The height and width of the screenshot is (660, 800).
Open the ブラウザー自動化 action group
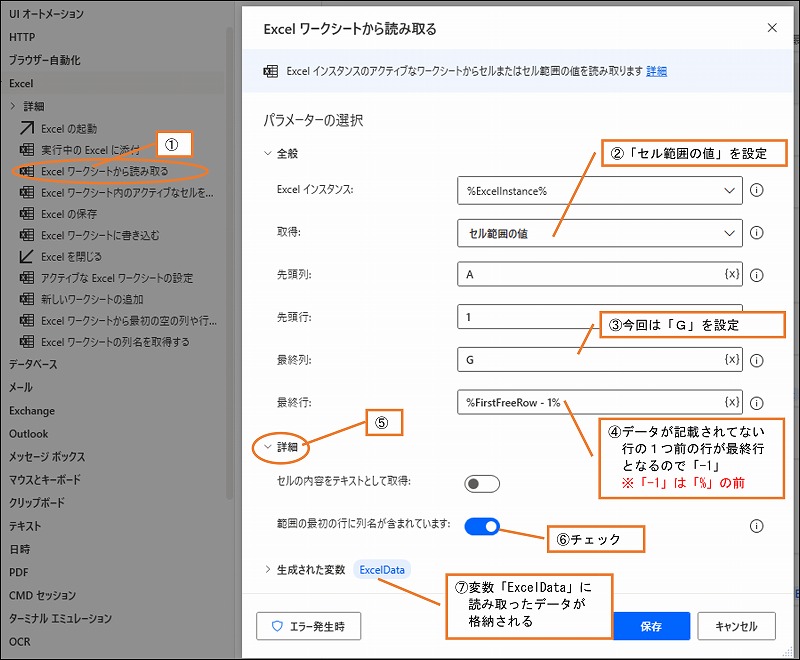pyautogui.click(x=44, y=60)
